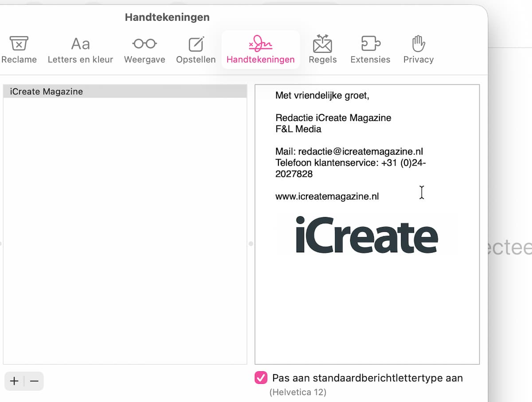The width and height of the screenshot is (532, 402).
Task: Uncheck Pas aan standaardberichtlettertype aan checkbox
Action: coord(261,378)
